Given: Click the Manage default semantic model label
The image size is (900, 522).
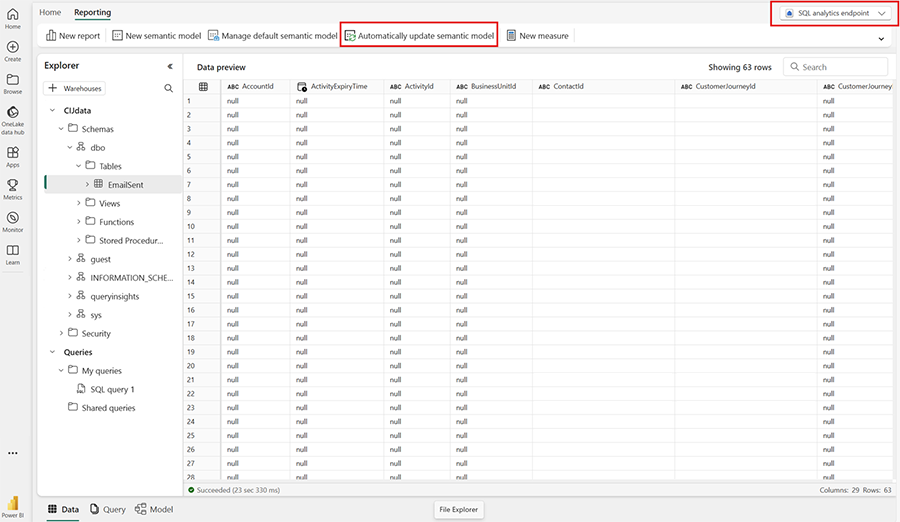Looking at the screenshot, I should tap(280, 36).
